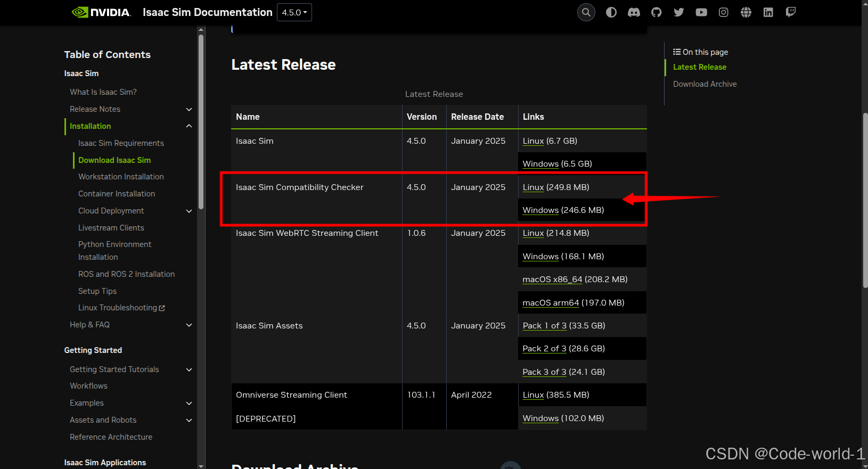Screen dimensions: 868x469
Task: Jump to Latest Release section
Action: (x=699, y=67)
